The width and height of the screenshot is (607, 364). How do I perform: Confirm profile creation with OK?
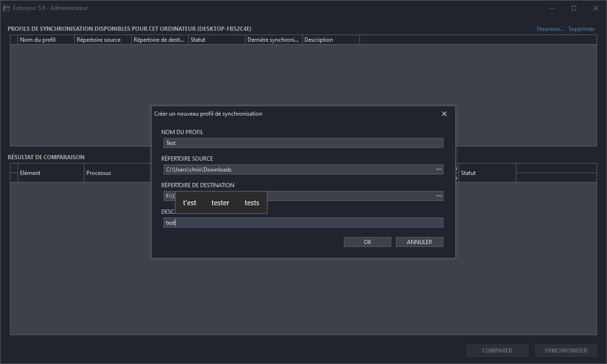coord(367,242)
